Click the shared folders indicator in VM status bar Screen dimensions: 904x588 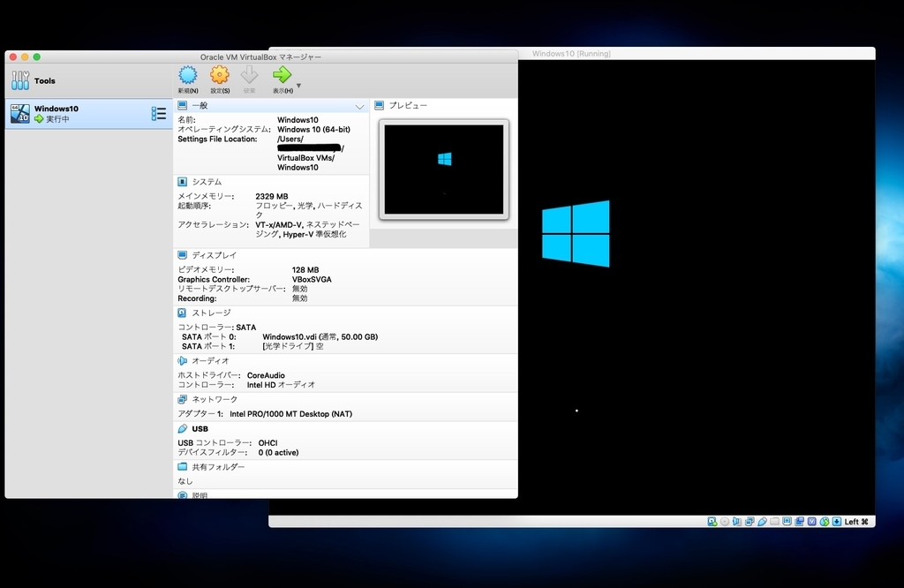(774, 521)
